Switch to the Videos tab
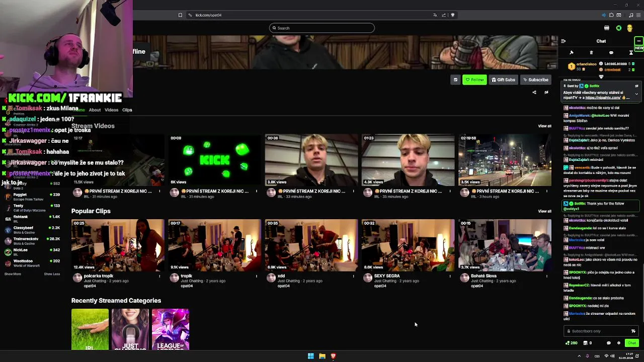The image size is (644, 362). [x=111, y=110]
